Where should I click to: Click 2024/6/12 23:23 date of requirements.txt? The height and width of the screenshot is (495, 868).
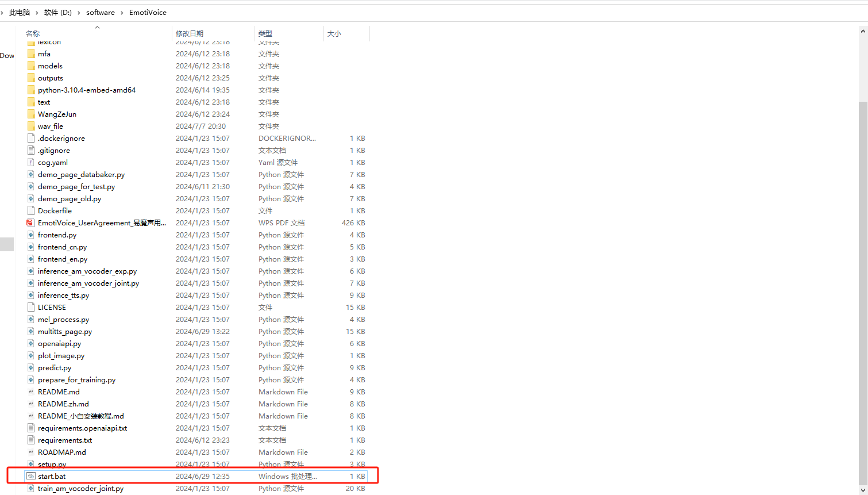point(203,440)
